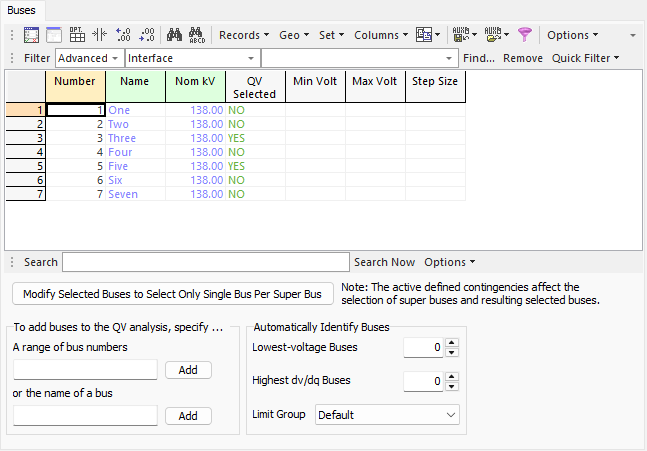Open the Records menu
647x451 pixels.
[243, 35]
